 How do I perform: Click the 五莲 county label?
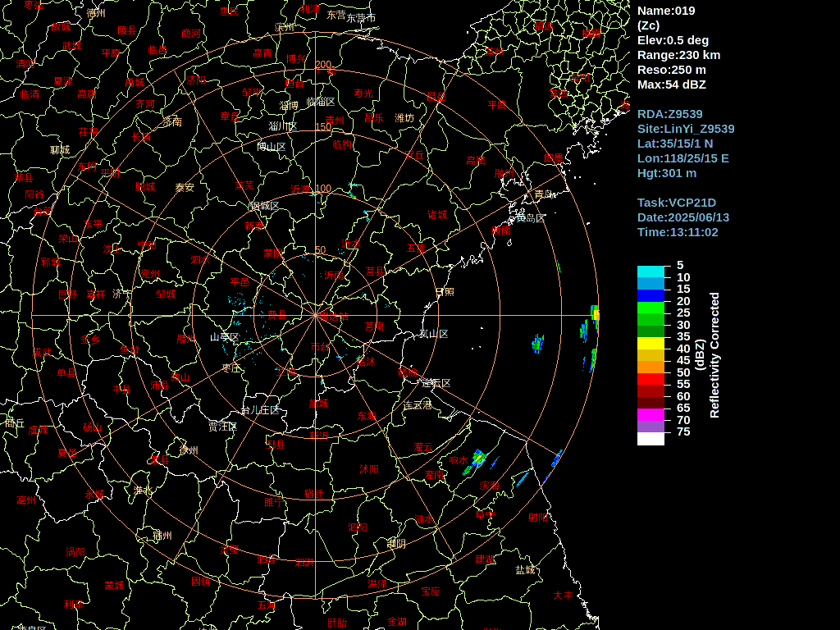[416, 248]
